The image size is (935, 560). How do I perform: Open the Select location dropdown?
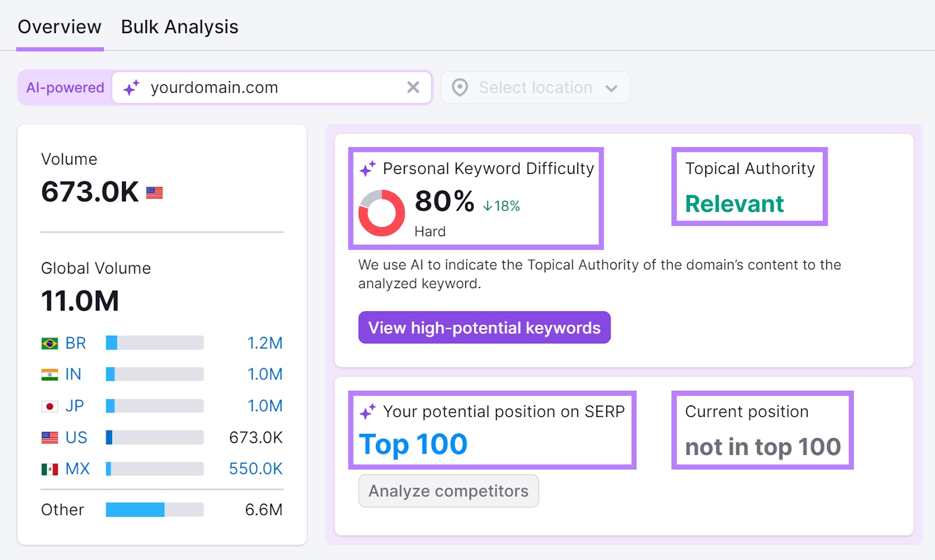(534, 88)
